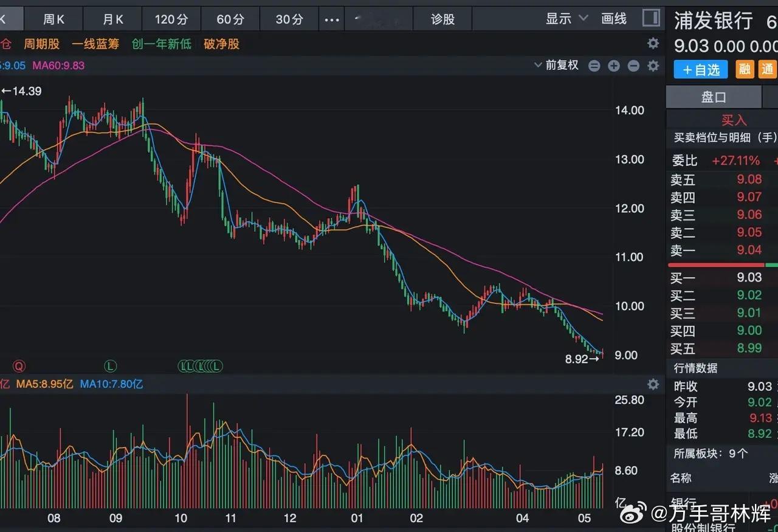Open the 诊股 stock diagnosis tab
Viewport: 778px width, 532px height.
(443, 19)
